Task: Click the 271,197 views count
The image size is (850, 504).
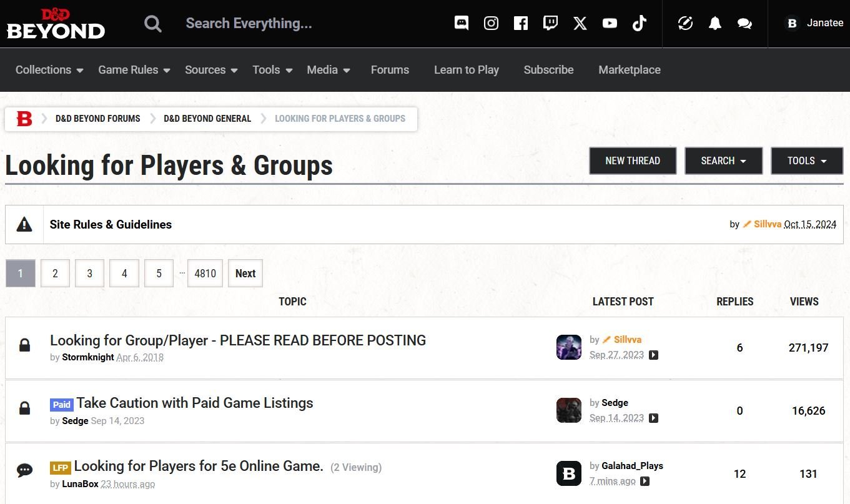Action: coord(808,348)
